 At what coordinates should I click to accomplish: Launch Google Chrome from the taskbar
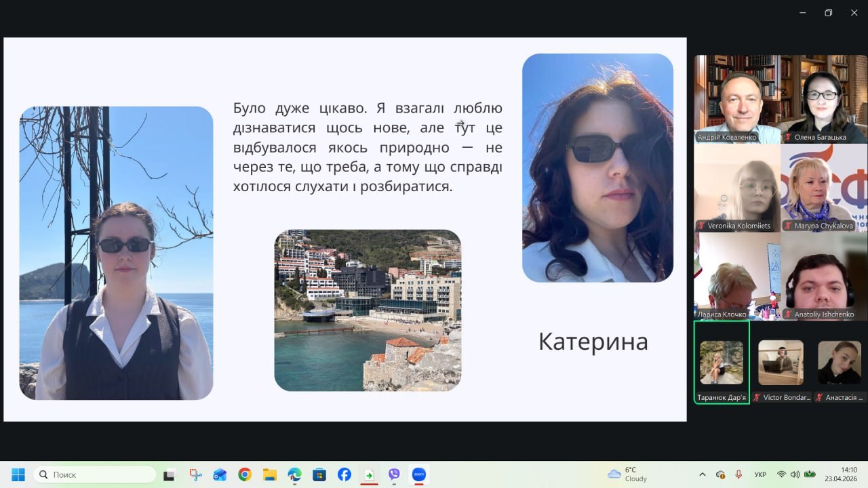[245, 474]
